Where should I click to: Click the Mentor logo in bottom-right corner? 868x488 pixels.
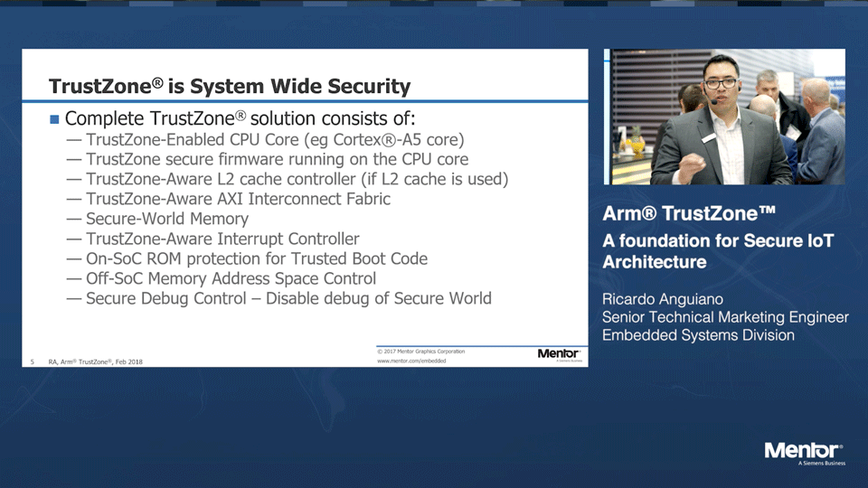pyautogui.click(x=803, y=452)
